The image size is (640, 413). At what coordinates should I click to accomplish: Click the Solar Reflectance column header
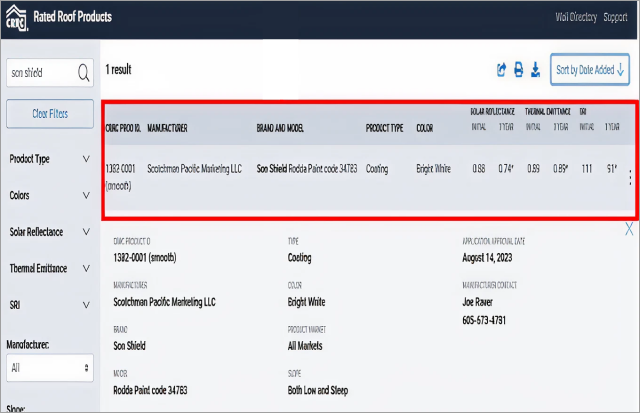tap(492, 111)
